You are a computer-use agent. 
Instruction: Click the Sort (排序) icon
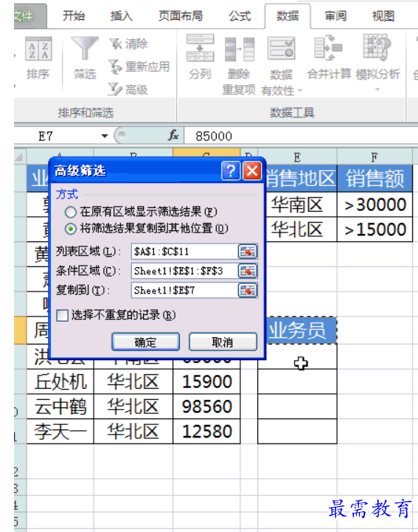click(38, 49)
